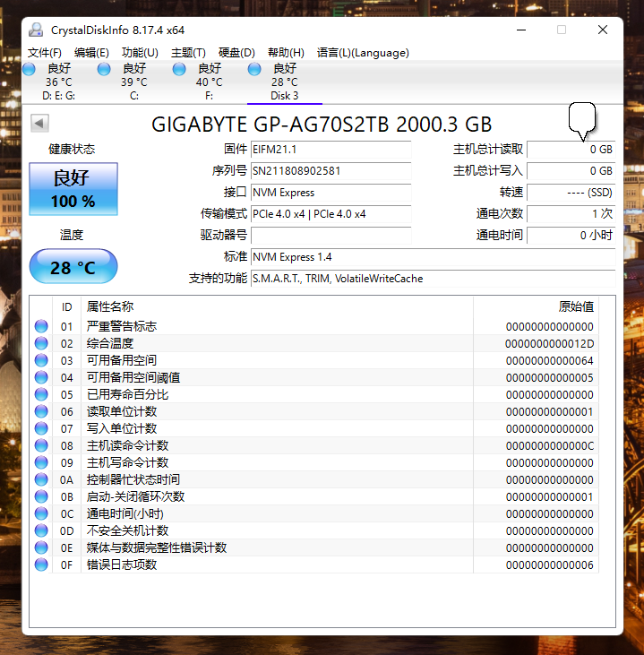Click the 转速 value ---- (SSD)
Image resolution: width=644 pixels, height=655 pixels.
pyautogui.click(x=571, y=193)
